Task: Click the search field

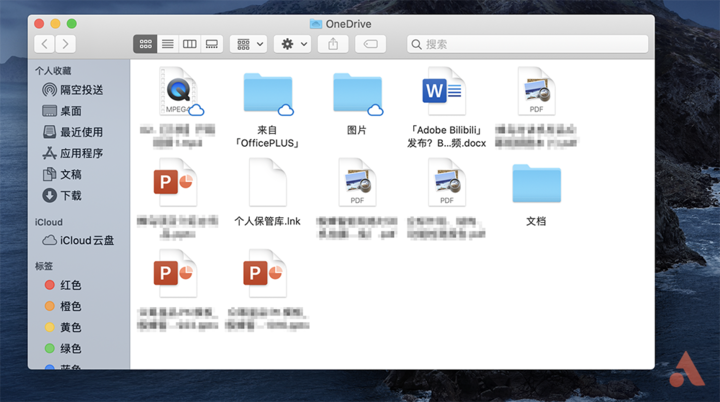Action: 527,44
